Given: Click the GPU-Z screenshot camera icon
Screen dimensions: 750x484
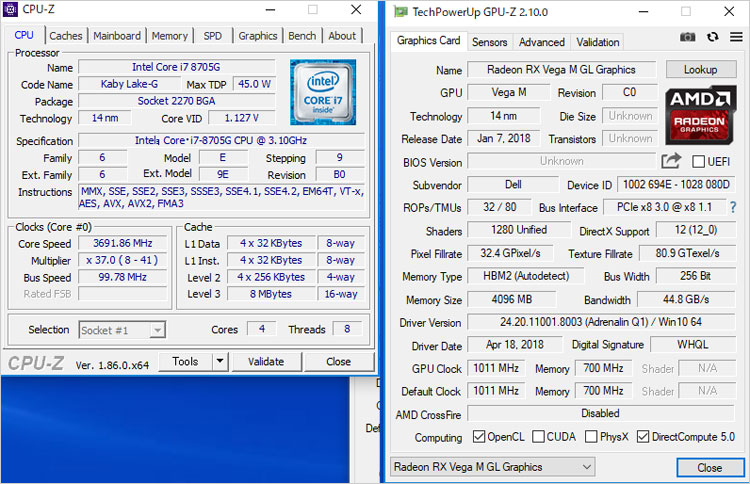Looking at the screenshot, I should pyautogui.click(x=687, y=37).
